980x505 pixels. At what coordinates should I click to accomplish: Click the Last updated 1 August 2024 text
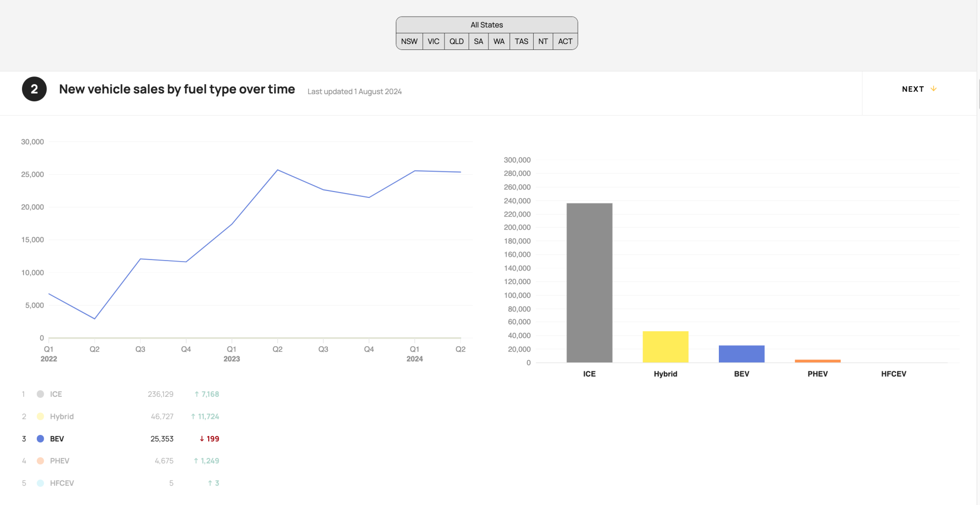(355, 92)
